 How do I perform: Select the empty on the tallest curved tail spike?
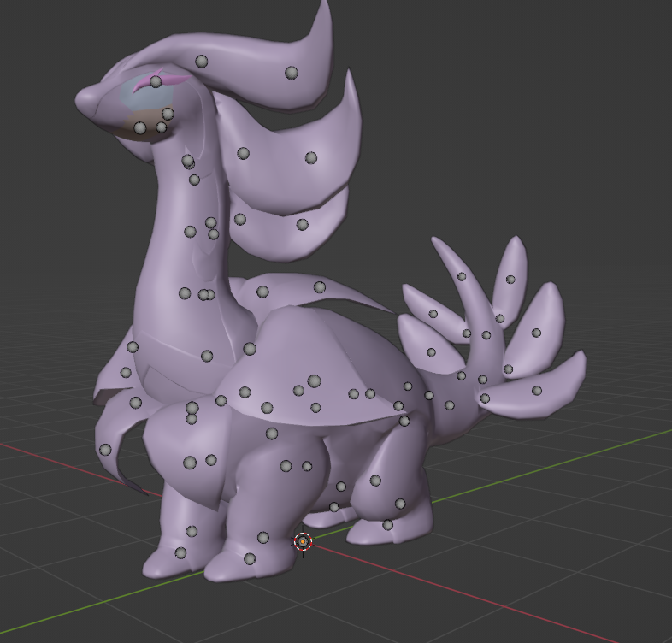point(462,277)
